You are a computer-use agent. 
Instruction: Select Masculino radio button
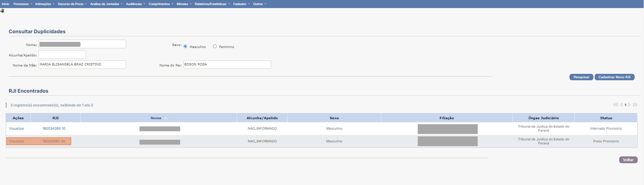pos(185,46)
